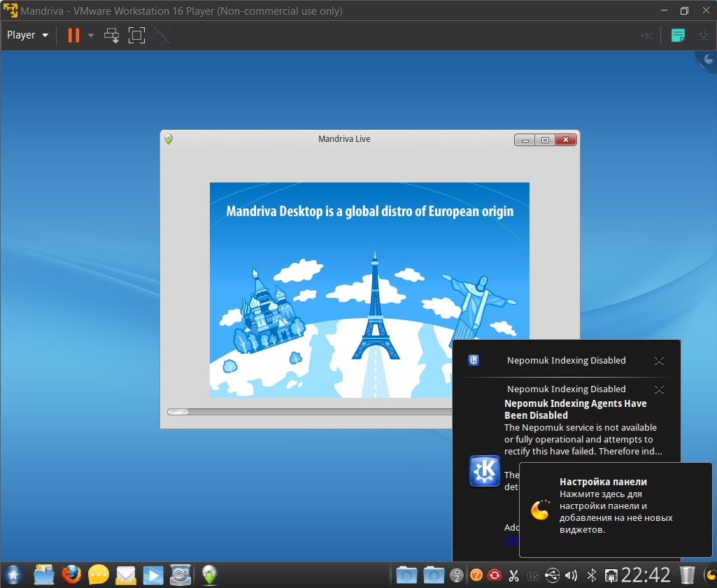Select the Mandriva Live installer taskbar entry
Screen dimensions: 717x588
209,575
